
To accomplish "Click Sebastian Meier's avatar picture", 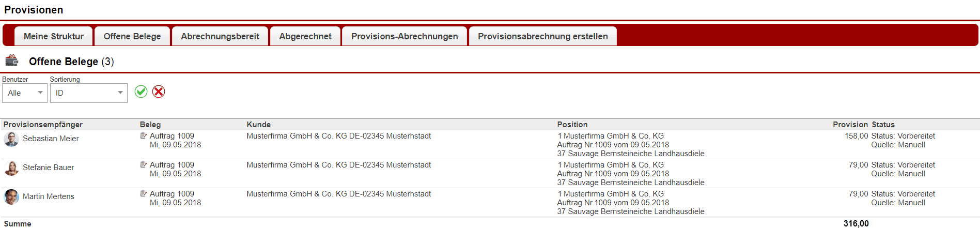I will (x=11, y=139).
